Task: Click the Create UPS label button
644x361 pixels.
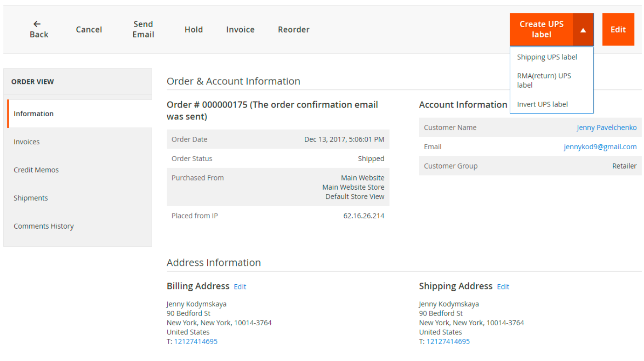Action: click(x=541, y=29)
